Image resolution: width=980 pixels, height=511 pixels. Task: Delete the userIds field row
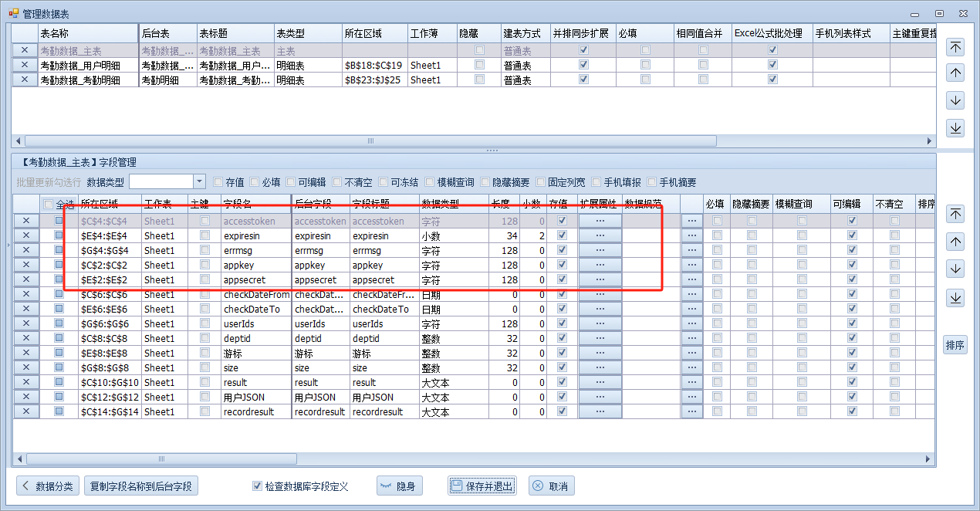click(x=25, y=324)
